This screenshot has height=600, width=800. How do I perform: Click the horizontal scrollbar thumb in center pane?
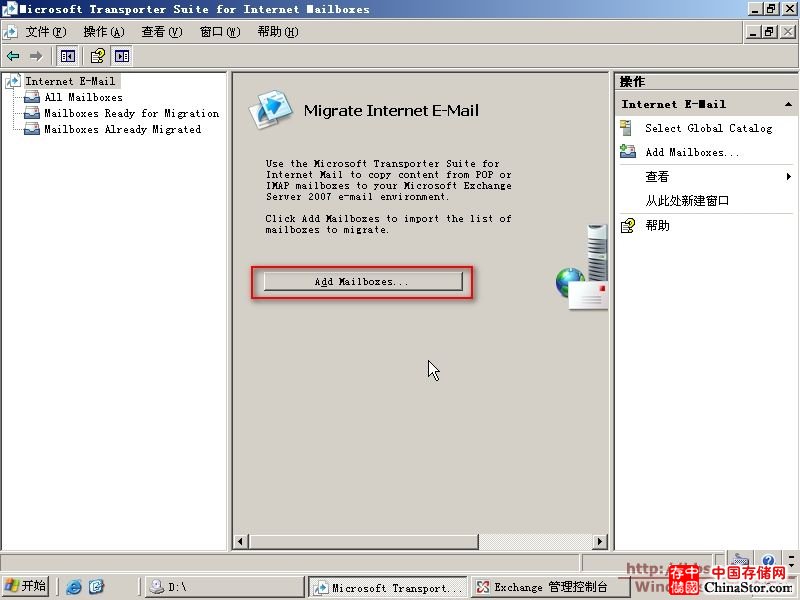coord(363,541)
